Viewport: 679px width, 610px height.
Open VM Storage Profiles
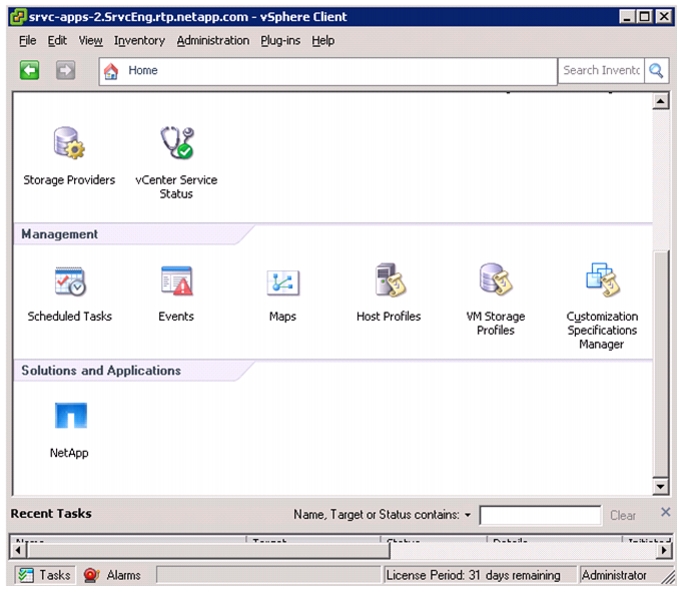tap(496, 299)
